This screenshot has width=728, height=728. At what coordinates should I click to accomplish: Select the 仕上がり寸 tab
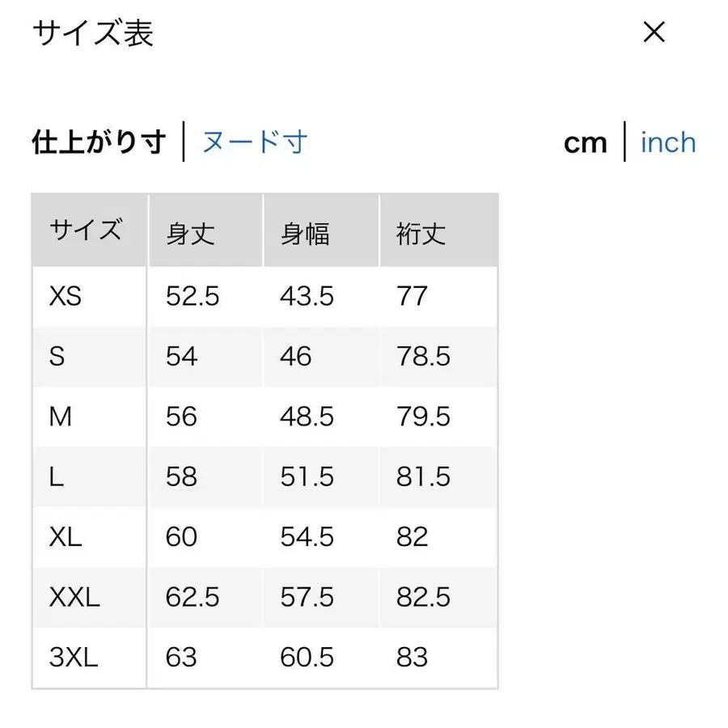[x=97, y=142]
